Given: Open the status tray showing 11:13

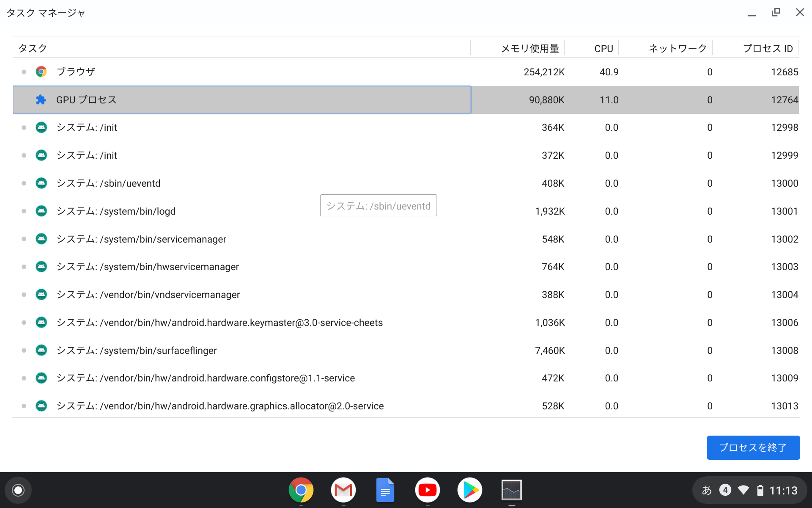Looking at the screenshot, I should (x=783, y=490).
